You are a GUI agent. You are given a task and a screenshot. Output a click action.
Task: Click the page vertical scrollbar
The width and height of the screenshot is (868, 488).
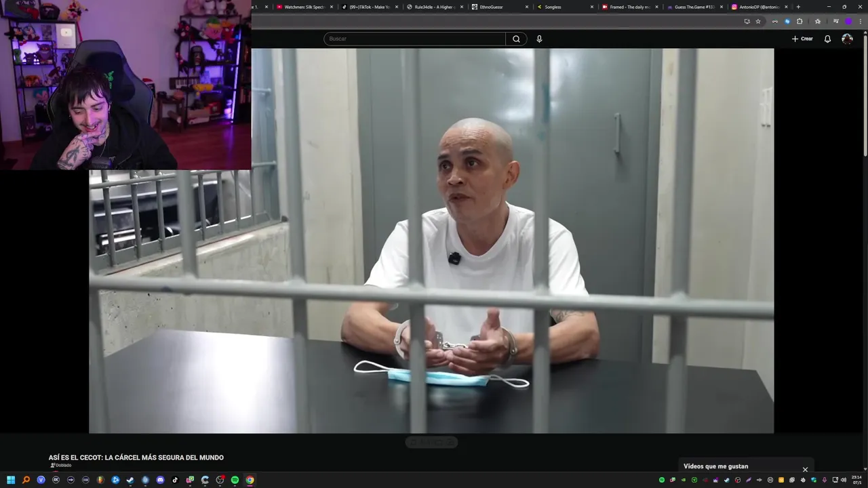click(865, 95)
